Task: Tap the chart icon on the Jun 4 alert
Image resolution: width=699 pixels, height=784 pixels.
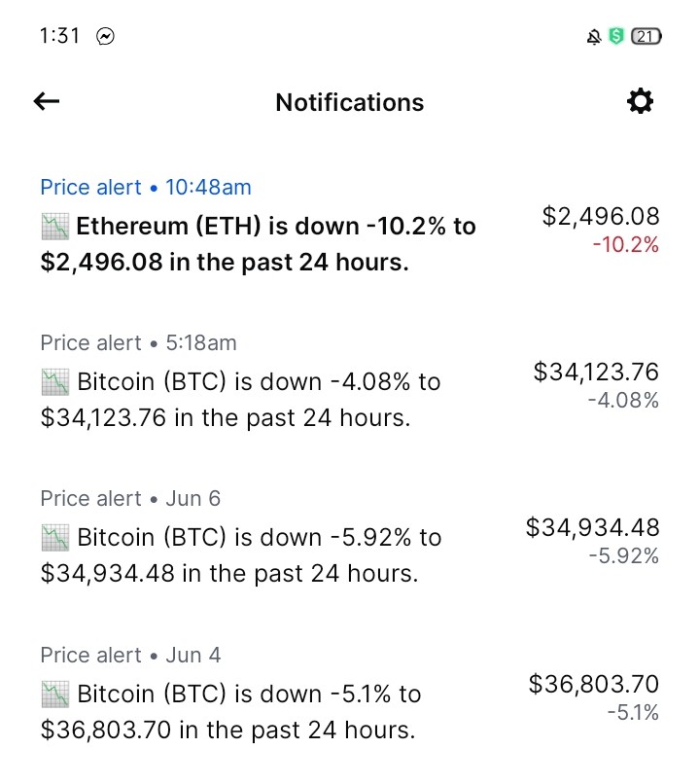Action: point(55,694)
